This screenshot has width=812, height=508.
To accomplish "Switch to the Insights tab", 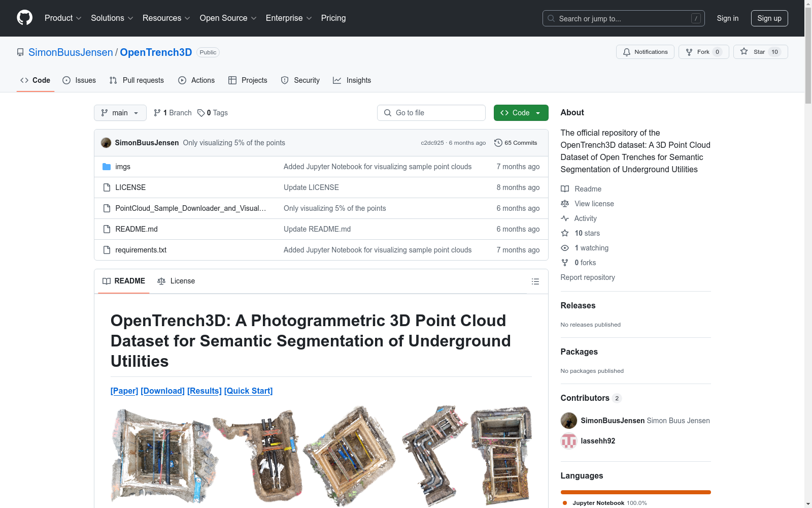I will coord(352,80).
